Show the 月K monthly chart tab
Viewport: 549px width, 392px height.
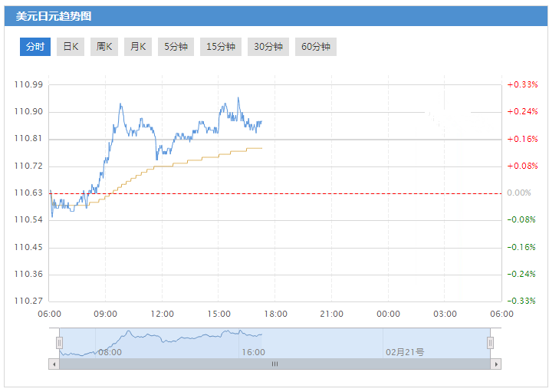[x=138, y=47]
